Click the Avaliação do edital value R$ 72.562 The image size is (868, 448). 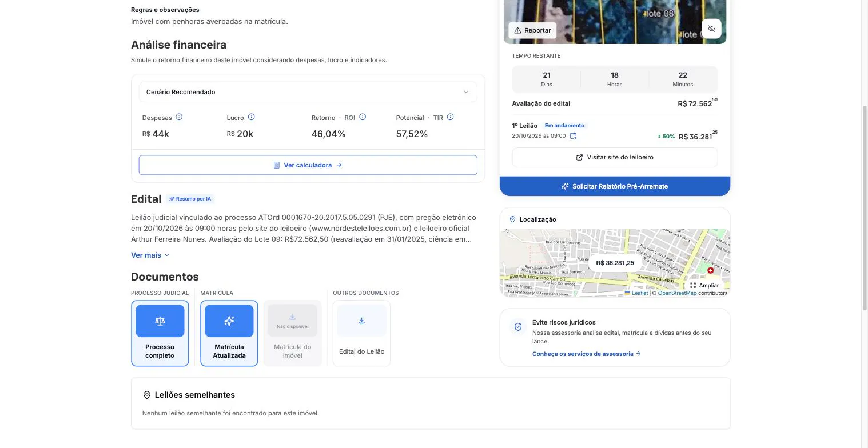pyautogui.click(x=698, y=103)
